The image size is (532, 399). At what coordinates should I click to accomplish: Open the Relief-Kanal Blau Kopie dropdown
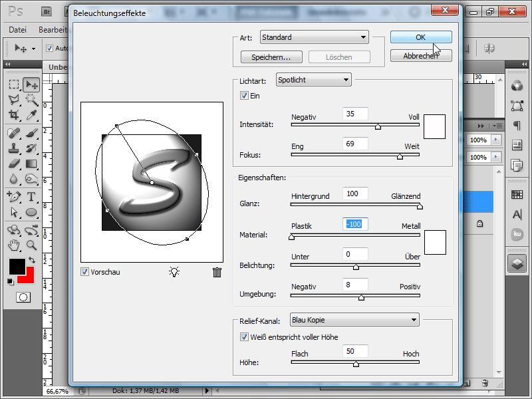(354, 320)
